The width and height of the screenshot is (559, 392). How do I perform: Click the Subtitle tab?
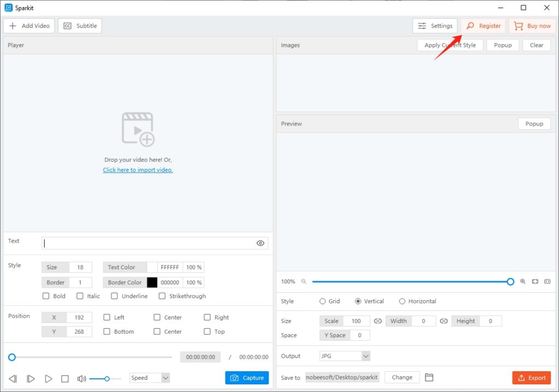(x=80, y=25)
